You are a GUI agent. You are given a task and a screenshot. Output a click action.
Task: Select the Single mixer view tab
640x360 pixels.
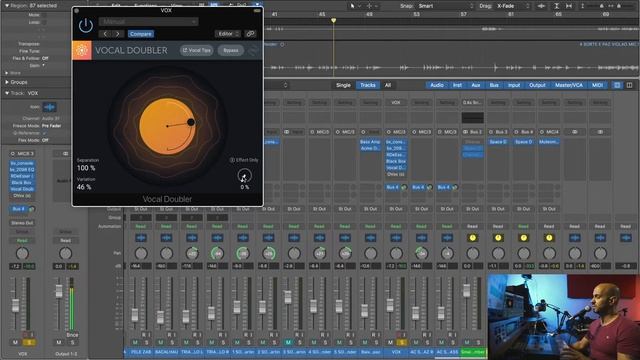tap(343, 85)
